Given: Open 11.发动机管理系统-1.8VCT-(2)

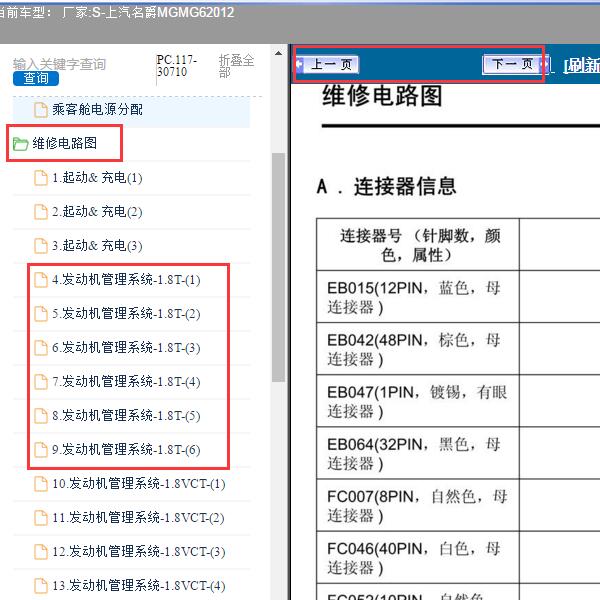Looking at the screenshot, I should pos(139,518).
